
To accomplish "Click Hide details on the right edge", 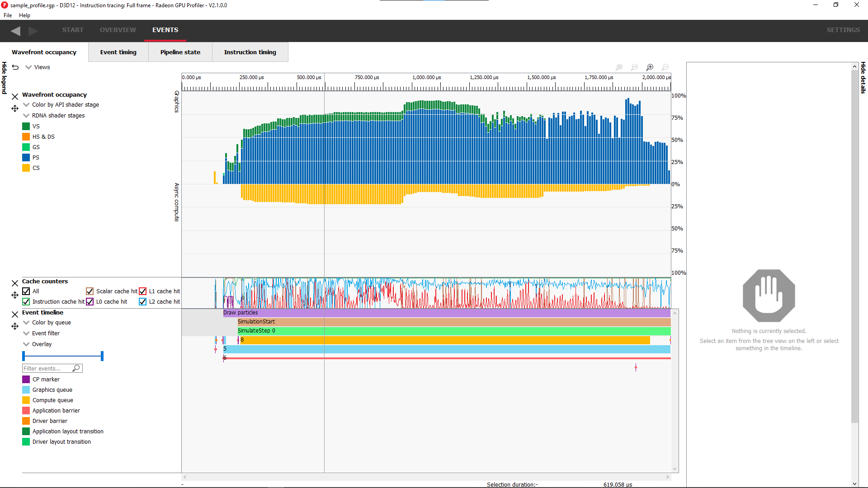I will (x=863, y=78).
